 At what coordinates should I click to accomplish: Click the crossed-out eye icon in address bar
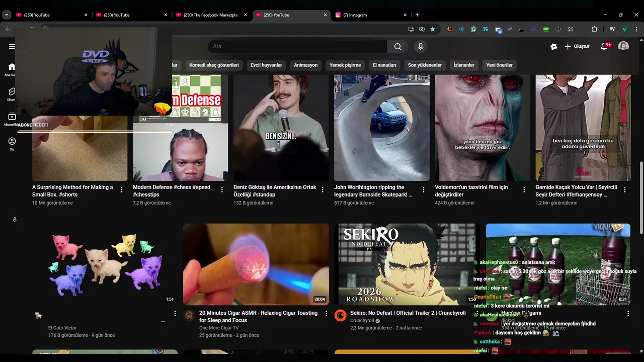tap(422, 29)
